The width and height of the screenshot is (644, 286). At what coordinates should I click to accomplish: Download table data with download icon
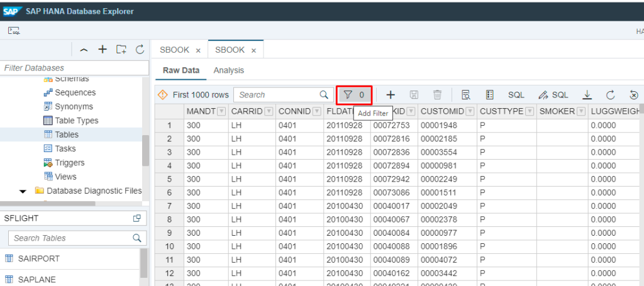tap(587, 95)
